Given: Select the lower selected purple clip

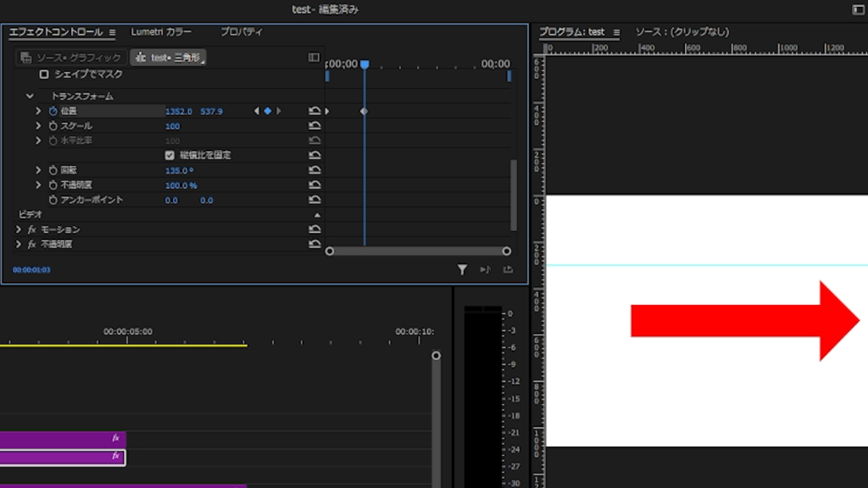Looking at the screenshot, I should [63, 457].
